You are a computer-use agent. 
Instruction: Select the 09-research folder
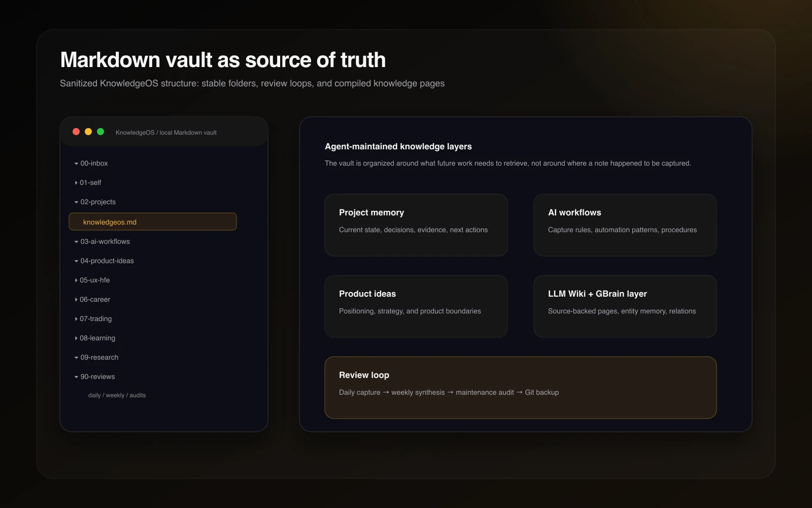tap(99, 357)
